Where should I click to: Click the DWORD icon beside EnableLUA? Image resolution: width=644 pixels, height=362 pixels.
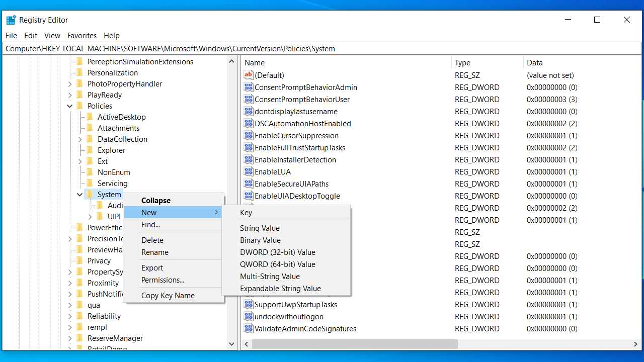click(248, 172)
